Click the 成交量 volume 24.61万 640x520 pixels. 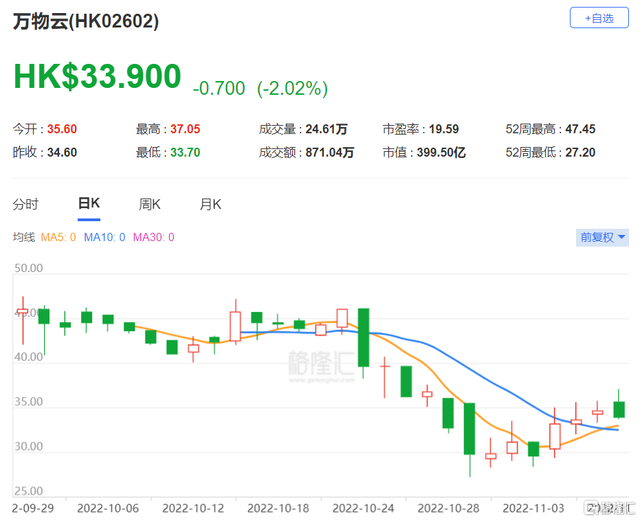[327, 129]
